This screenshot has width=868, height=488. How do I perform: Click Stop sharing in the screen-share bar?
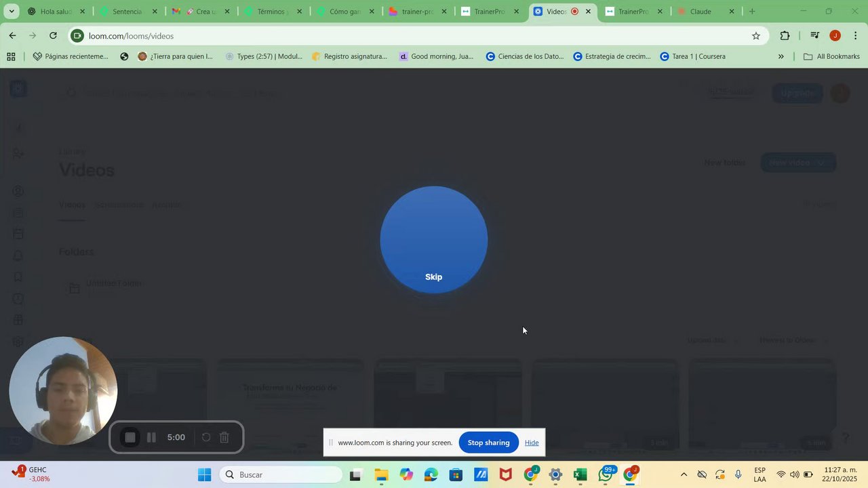(488, 443)
